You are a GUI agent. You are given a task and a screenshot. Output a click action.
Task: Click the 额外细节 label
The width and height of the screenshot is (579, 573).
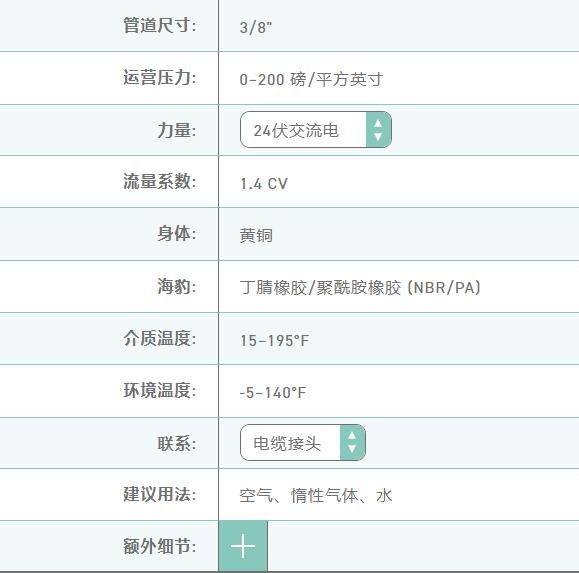coord(160,546)
